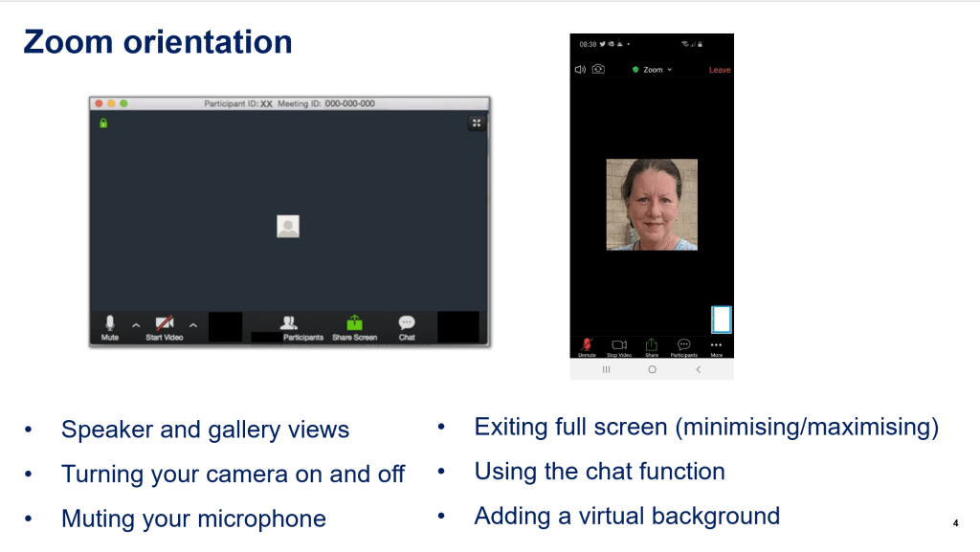Open the Chat panel on the desktop toolbar
The width and height of the screenshot is (980, 552).
click(407, 322)
